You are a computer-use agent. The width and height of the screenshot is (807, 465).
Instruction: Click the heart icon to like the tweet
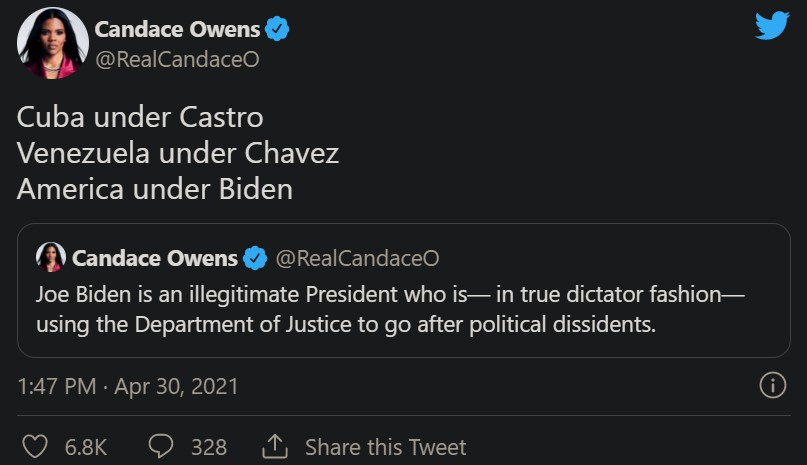point(35,446)
